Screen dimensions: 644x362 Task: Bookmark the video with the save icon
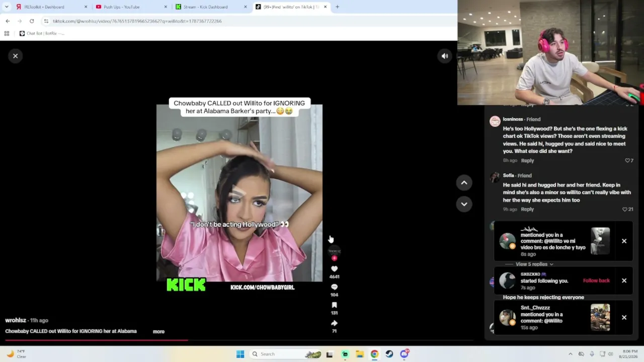tap(334, 305)
